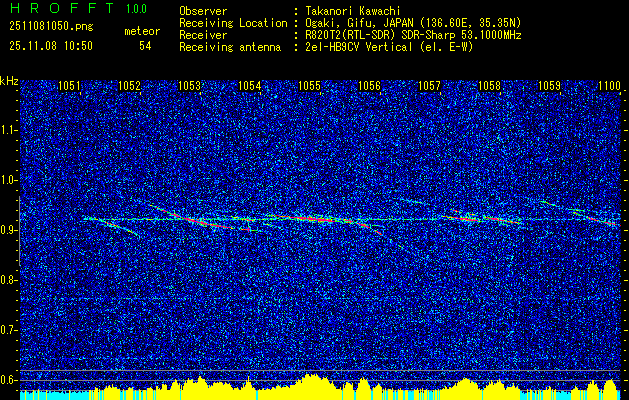Click filename 2511081050.png
629x400 pixels.
click(51, 27)
